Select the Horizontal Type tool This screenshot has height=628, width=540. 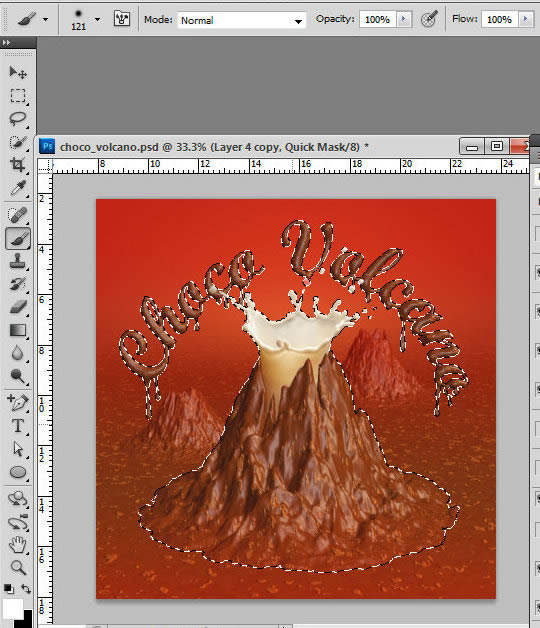click(x=18, y=426)
